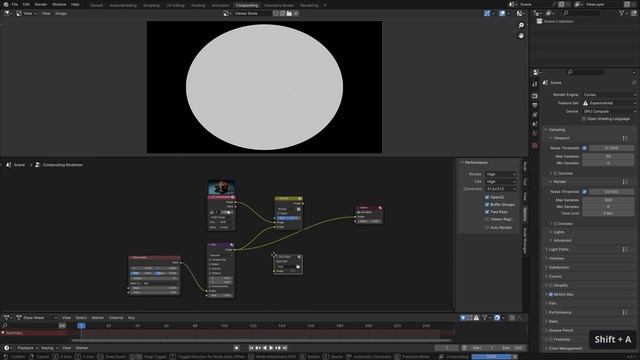Expand the Color Management panel
Screen dimensions: 640x360
[x=565, y=348]
